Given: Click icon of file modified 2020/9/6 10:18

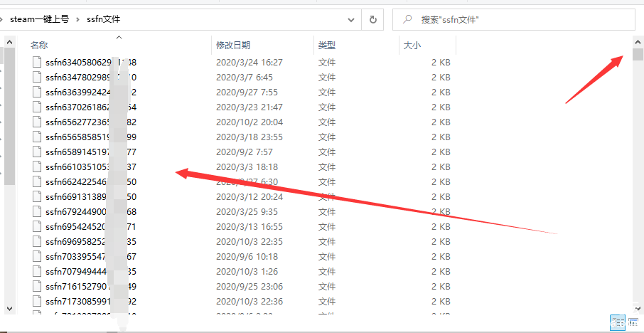Looking at the screenshot, I should (37, 256).
